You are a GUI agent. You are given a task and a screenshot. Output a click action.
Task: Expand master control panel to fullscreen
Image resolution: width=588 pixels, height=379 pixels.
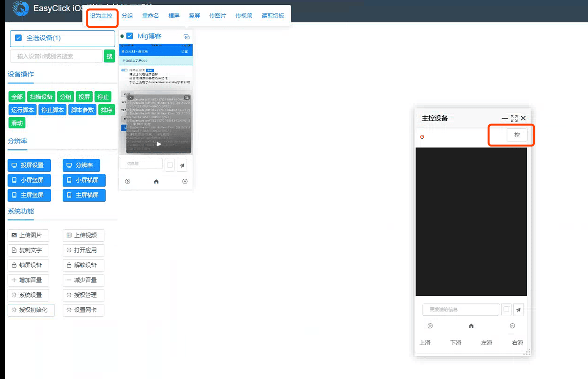[514, 118]
